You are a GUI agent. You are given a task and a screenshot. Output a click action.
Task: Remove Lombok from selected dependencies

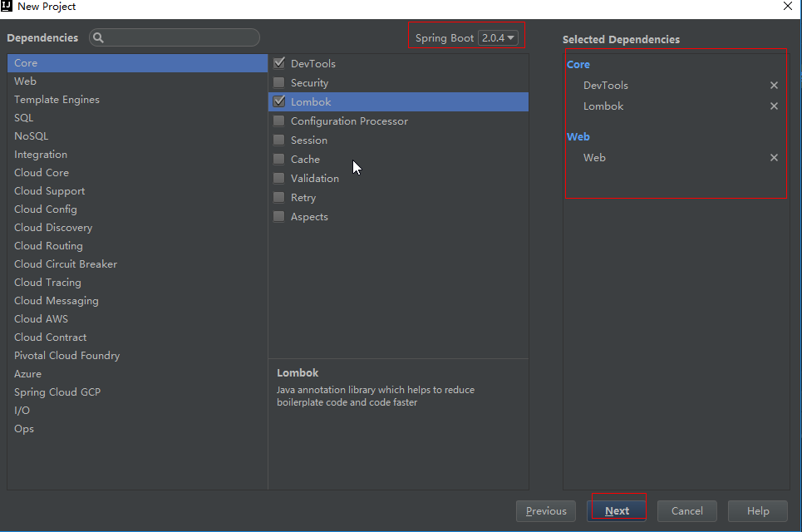click(774, 106)
